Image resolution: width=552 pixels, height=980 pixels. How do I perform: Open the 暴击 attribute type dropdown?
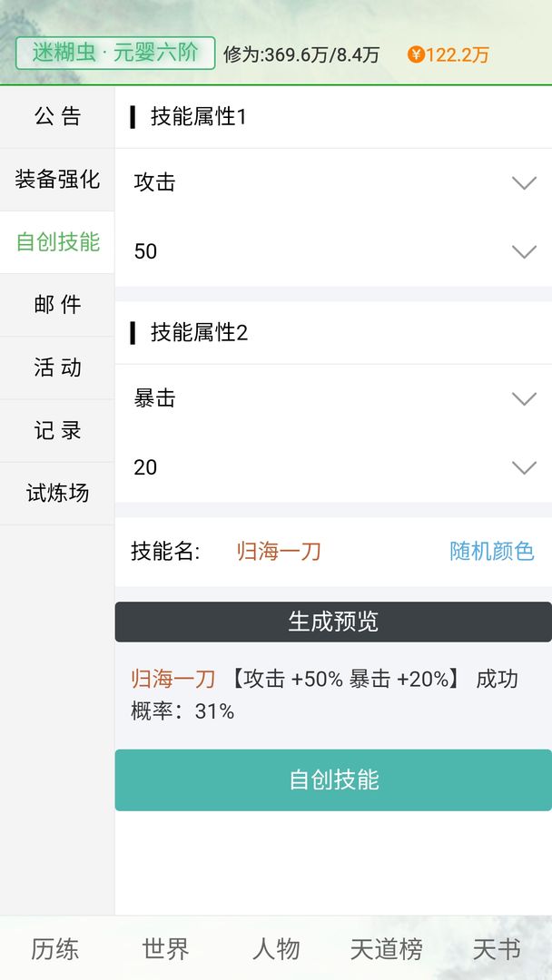(x=332, y=398)
